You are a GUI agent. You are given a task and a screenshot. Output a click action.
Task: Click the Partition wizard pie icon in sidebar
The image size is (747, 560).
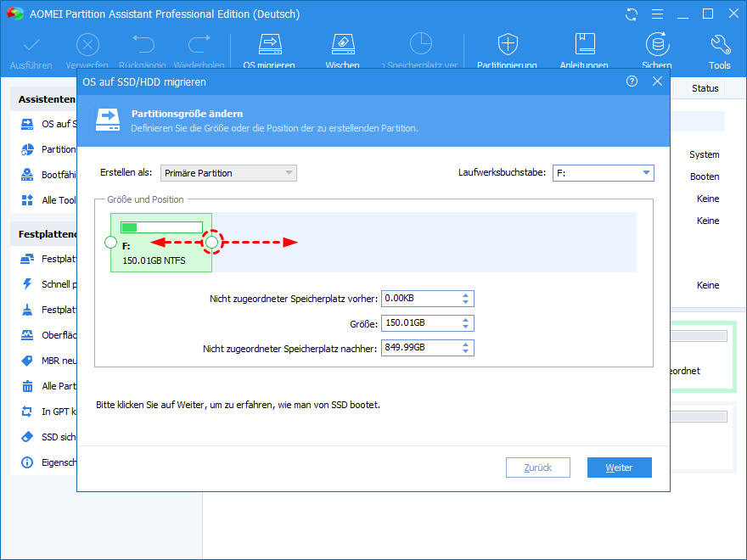click(x=27, y=149)
